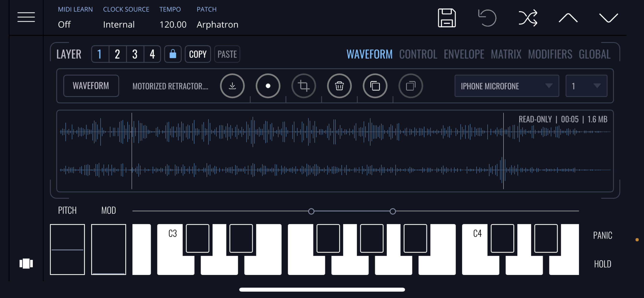The image size is (644, 298).
Task: Delete the sample with trash icon
Action: (339, 86)
